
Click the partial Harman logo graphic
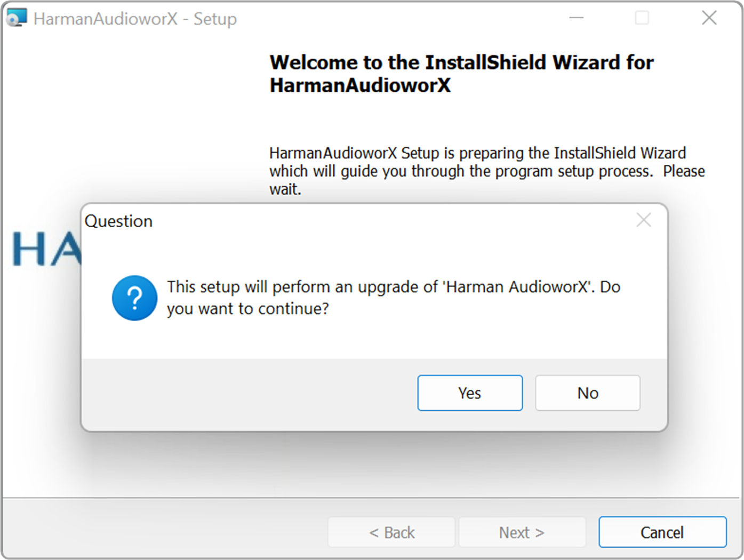(x=46, y=249)
